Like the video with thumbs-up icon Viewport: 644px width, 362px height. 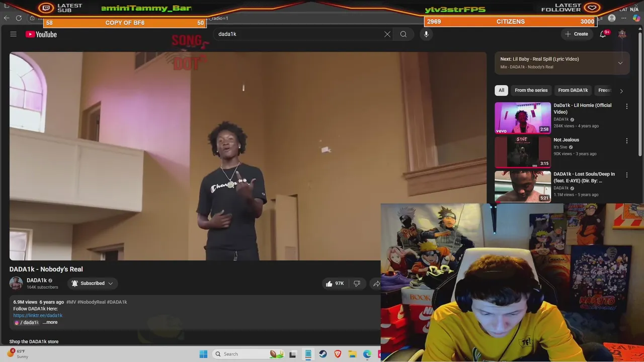tap(329, 284)
